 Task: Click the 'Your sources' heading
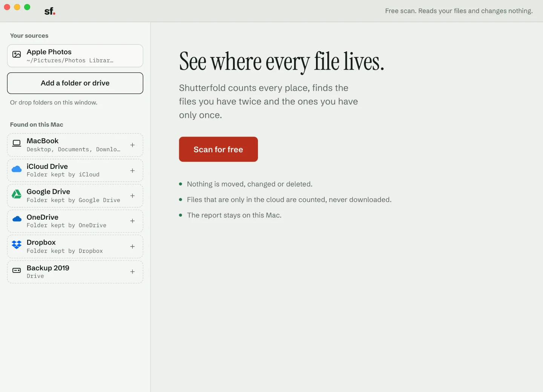pyautogui.click(x=29, y=36)
